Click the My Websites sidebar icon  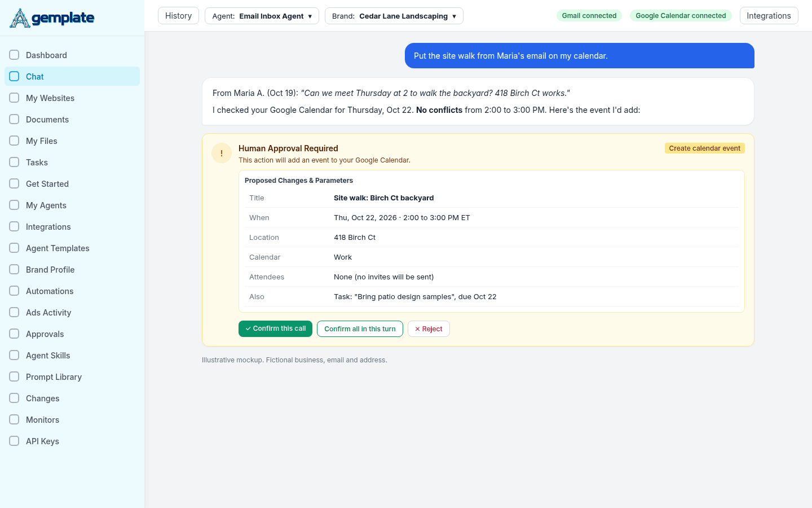point(14,98)
